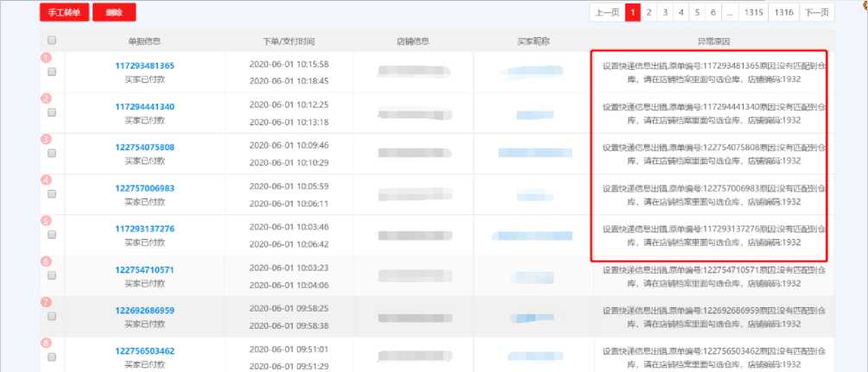Click exception reason text for order 122754710571
Screen dimensions: 868x372
[714, 277]
